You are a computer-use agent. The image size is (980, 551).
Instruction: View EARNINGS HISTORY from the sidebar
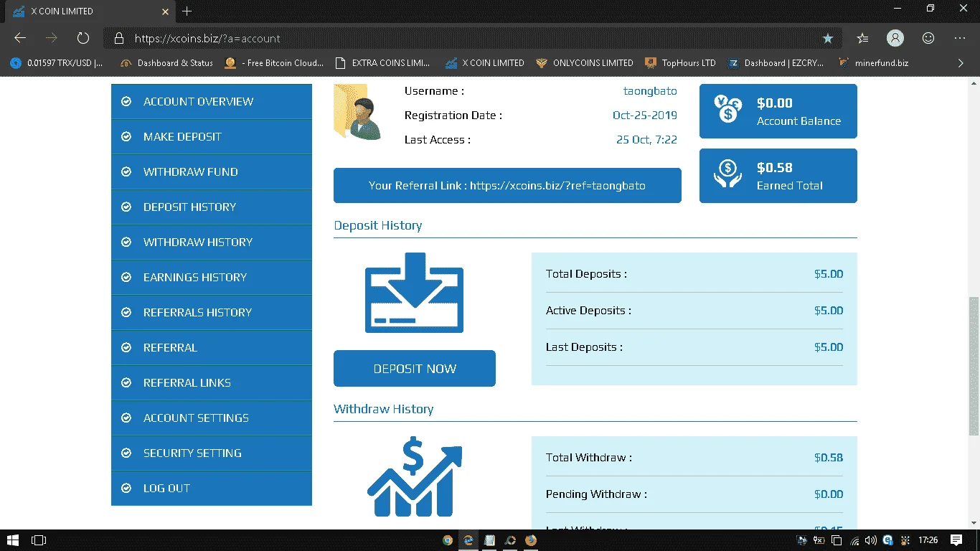[x=212, y=277]
